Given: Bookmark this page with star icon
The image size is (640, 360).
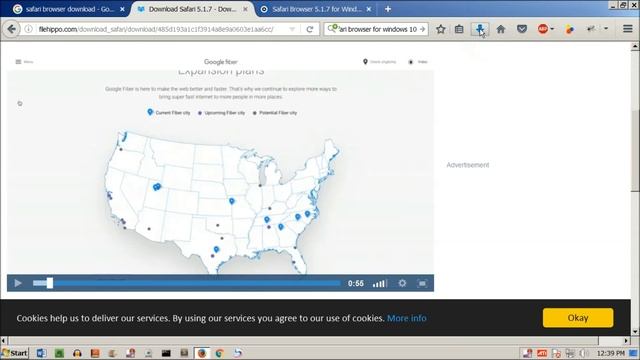Looking at the screenshot, I should 440,29.
